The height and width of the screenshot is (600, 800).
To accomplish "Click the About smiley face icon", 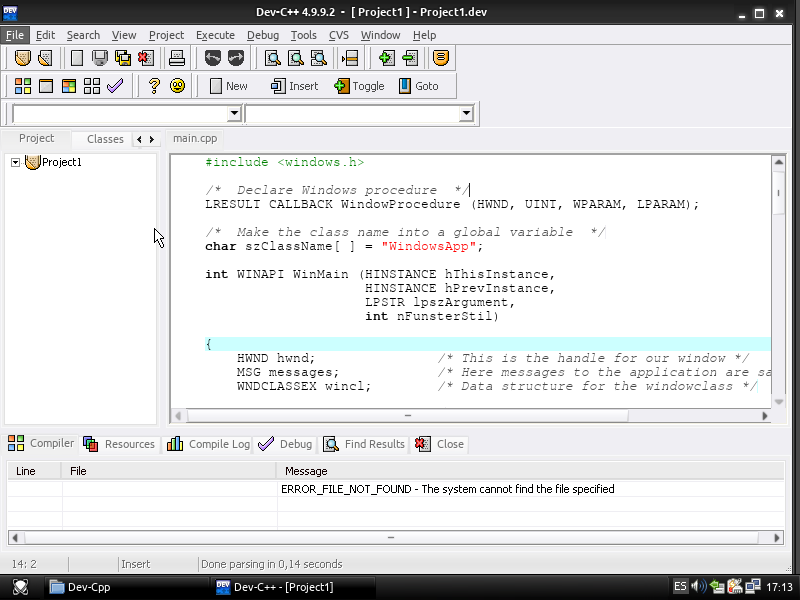I will click(178, 86).
